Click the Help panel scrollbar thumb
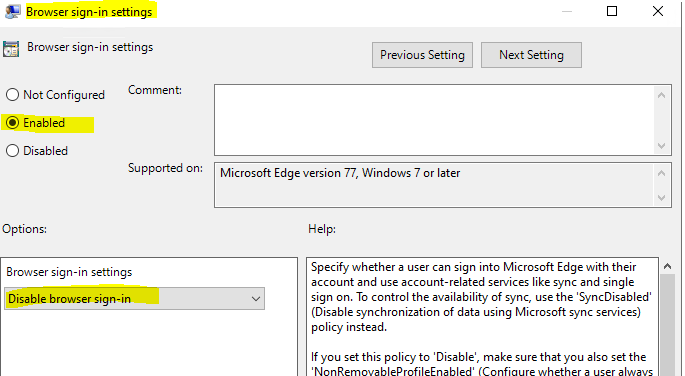This screenshot has width=685, height=376. tap(668, 325)
